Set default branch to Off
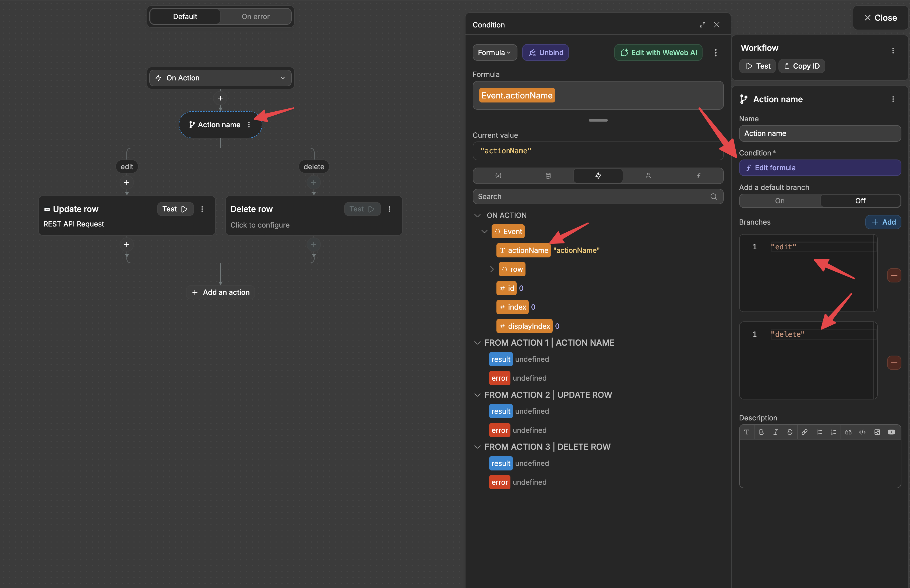This screenshot has height=588, width=910. click(860, 200)
